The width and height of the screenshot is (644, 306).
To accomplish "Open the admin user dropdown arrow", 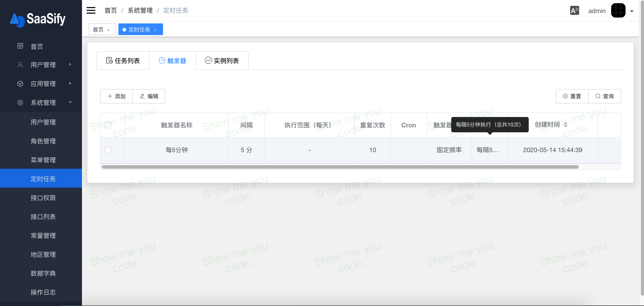I will coord(631,11).
